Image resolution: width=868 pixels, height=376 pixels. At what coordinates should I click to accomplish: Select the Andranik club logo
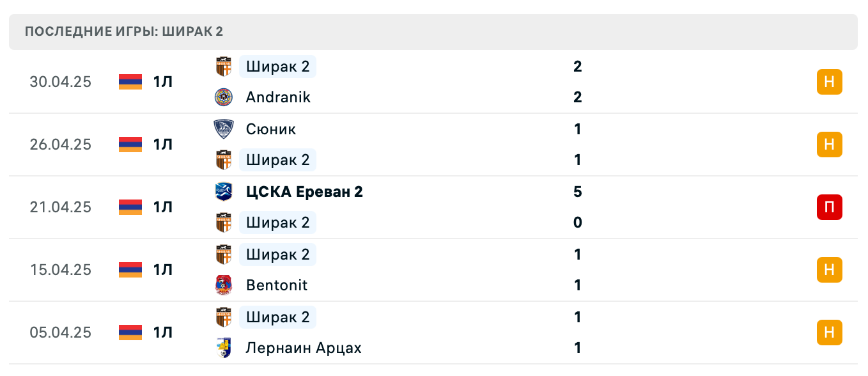pos(223,97)
